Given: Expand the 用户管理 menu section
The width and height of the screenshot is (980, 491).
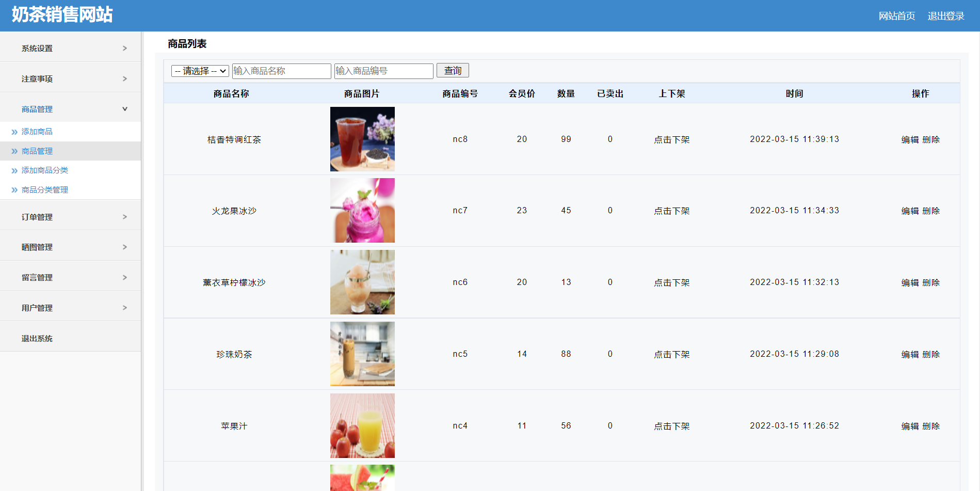Looking at the screenshot, I should tap(70, 308).
